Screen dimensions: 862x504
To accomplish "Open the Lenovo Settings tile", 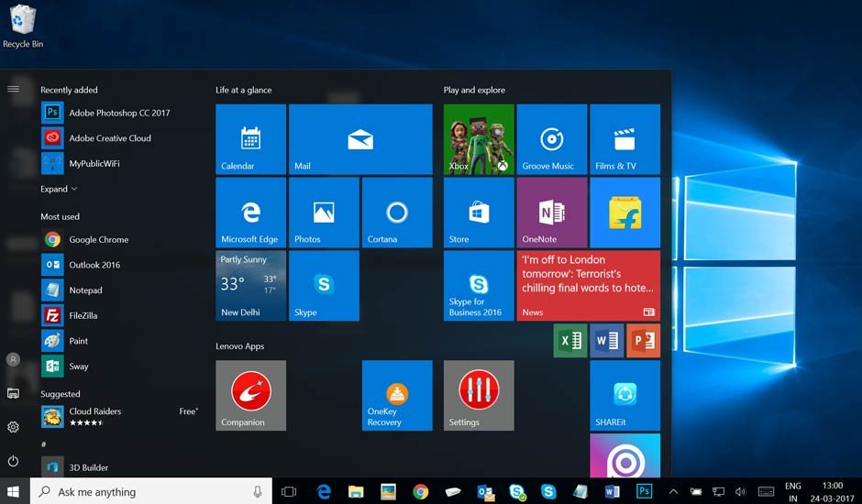I will [x=479, y=395].
